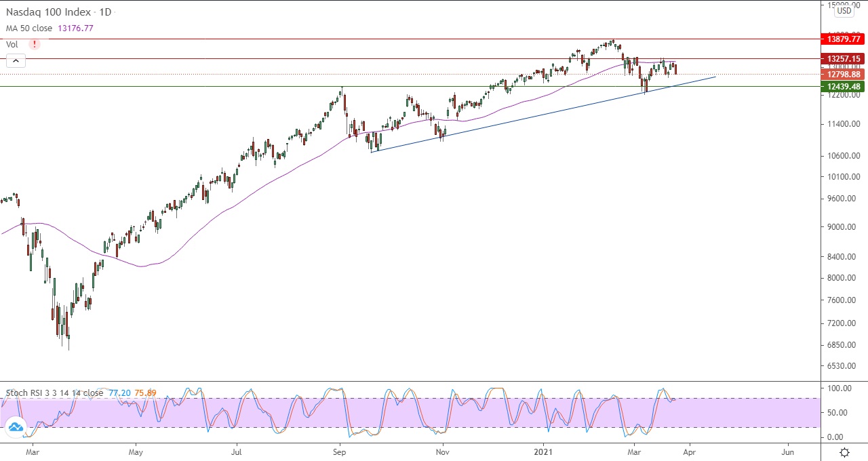Click the red 13879.77 price label
This screenshot has width=868, height=461.
click(x=844, y=39)
